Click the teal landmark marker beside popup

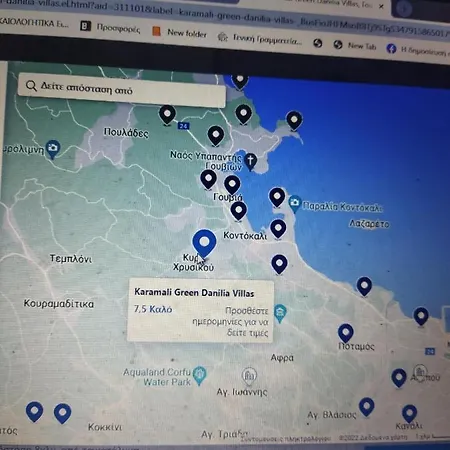tap(280, 313)
